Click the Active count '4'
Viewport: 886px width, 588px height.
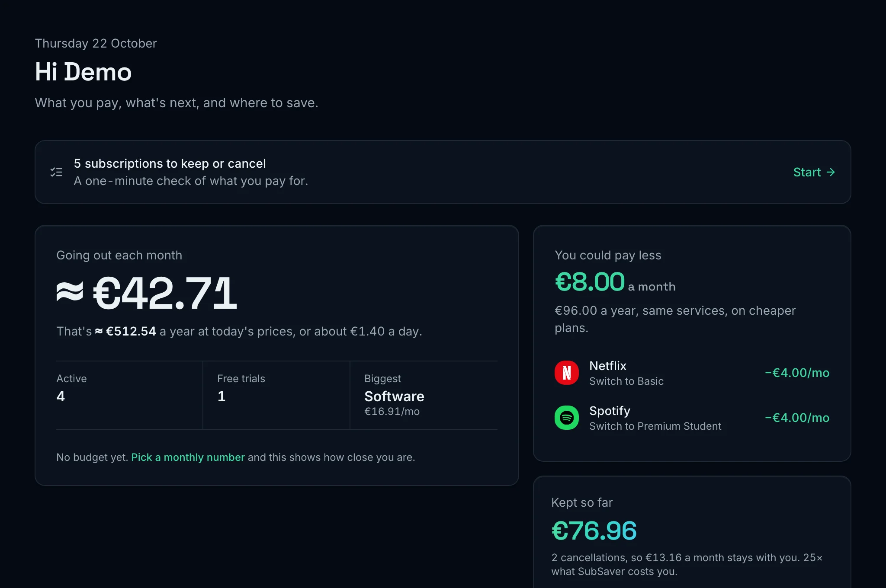[x=61, y=396]
